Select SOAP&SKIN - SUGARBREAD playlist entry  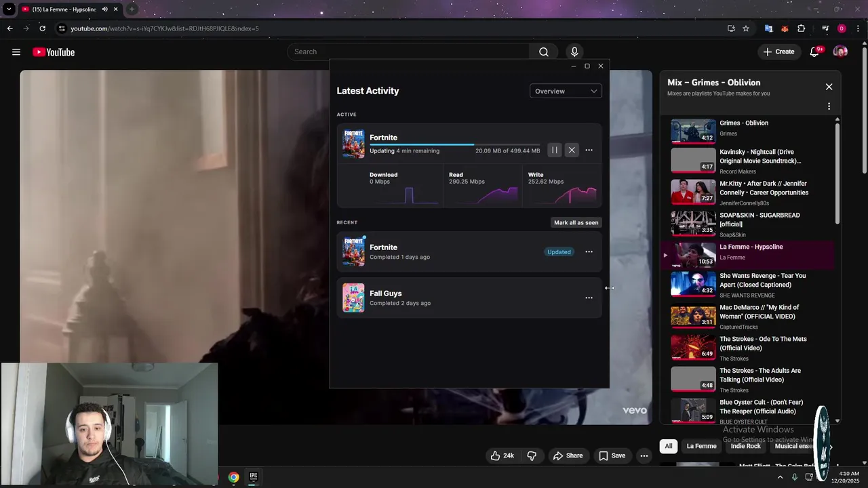(749, 224)
